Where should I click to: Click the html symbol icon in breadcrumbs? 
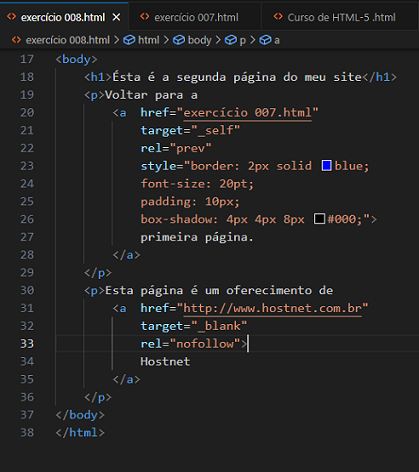(129, 40)
